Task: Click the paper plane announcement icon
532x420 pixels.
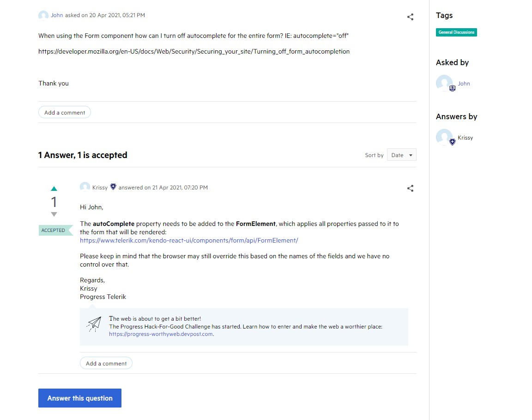Action: [94, 324]
